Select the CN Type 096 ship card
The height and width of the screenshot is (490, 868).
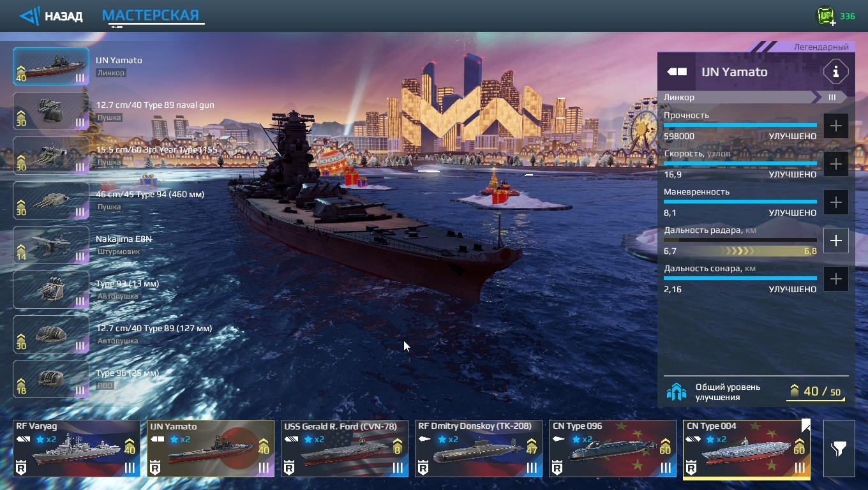coord(613,449)
